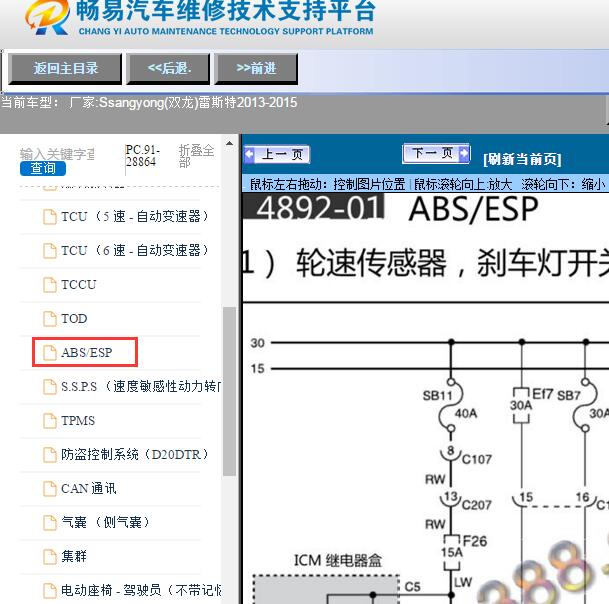Click document icon beside TOD

50,319
